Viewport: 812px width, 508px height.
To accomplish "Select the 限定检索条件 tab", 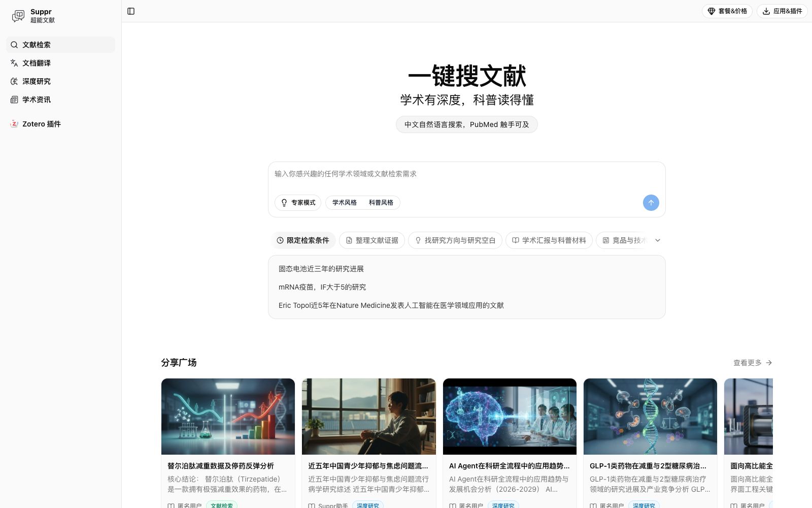I will 303,240.
